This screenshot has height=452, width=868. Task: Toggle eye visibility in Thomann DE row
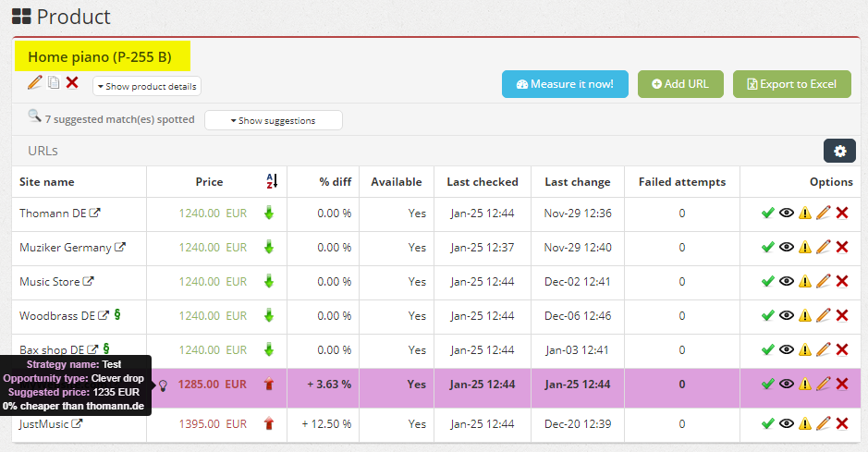click(787, 213)
